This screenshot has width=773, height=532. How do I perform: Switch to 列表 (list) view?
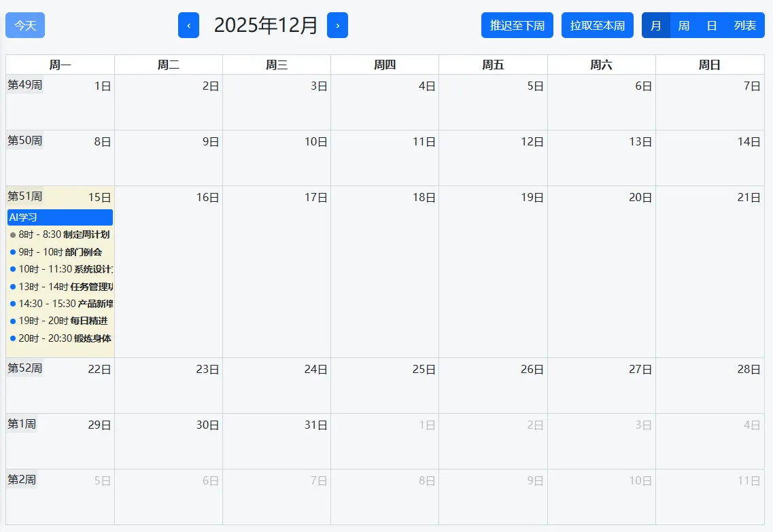point(744,25)
